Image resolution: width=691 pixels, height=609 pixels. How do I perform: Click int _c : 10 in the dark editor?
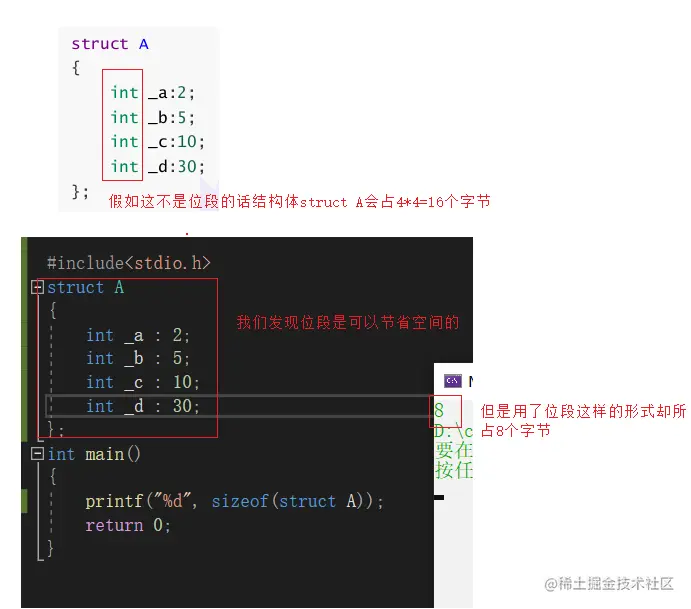(x=143, y=382)
